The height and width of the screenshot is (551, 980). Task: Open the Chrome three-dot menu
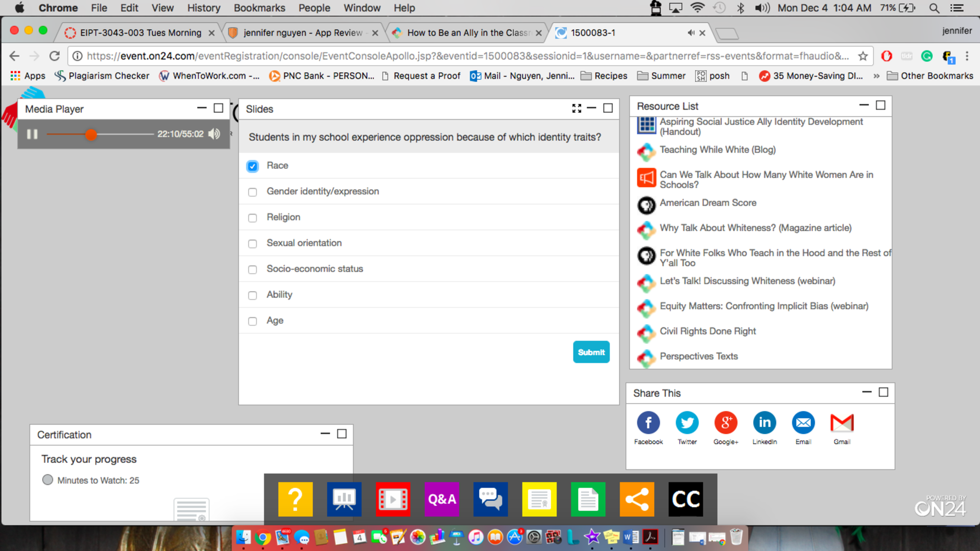[967, 56]
